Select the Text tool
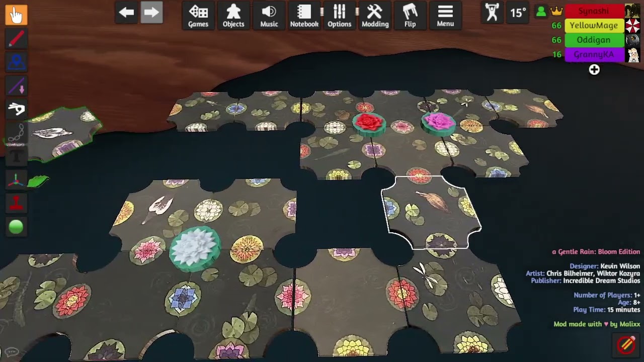The height and width of the screenshot is (362, 644). [16, 157]
